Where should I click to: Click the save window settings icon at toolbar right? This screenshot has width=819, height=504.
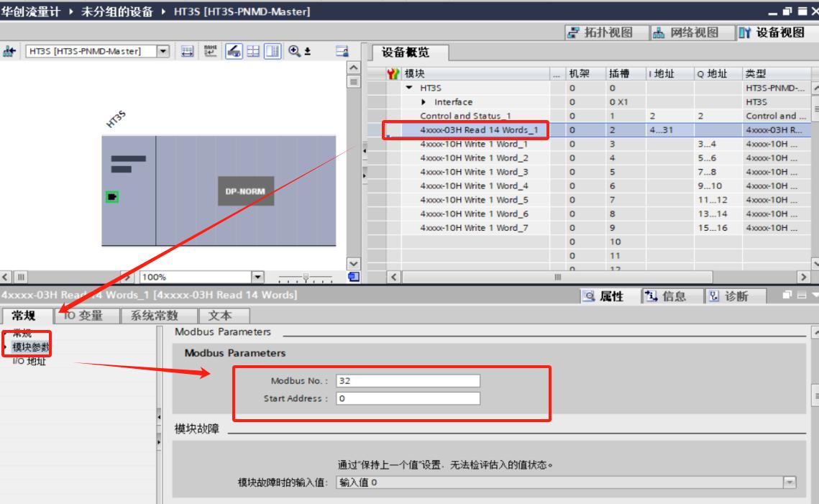[x=342, y=51]
